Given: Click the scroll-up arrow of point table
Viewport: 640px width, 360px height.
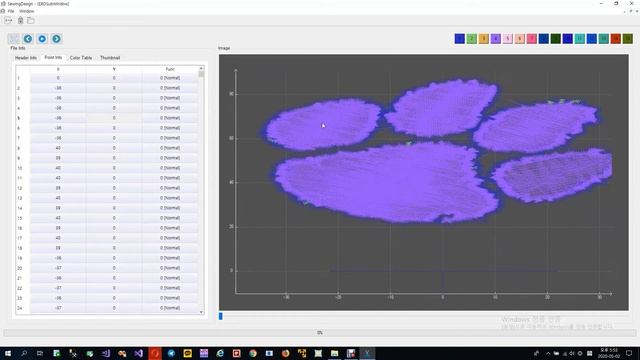Looking at the screenshot, I should (201, 68).
